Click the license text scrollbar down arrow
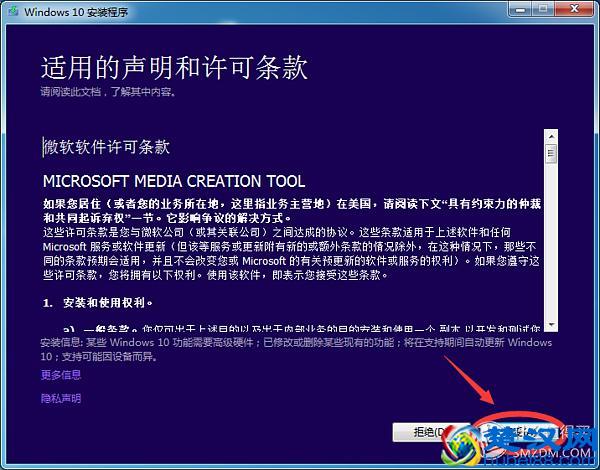The width and height of the screenshot is (600, 470). [551, 325]
